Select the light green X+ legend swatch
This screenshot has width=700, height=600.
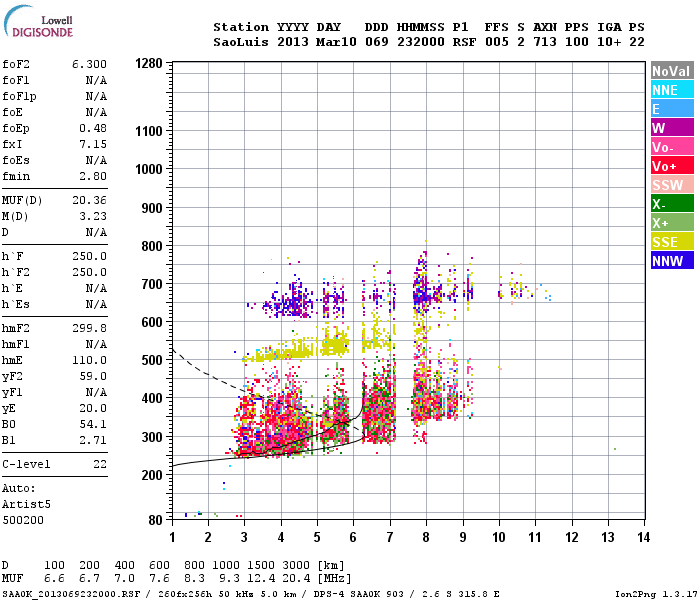[672, 223]
